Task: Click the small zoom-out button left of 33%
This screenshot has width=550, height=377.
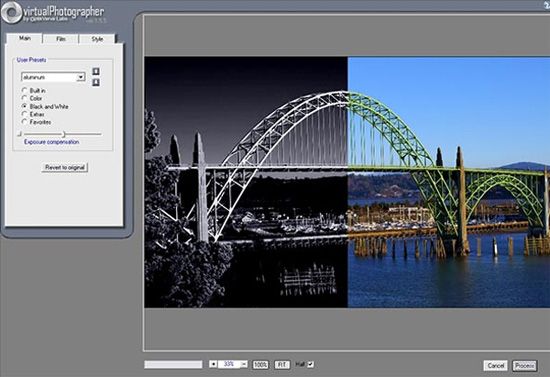Action: pos(213,364)
